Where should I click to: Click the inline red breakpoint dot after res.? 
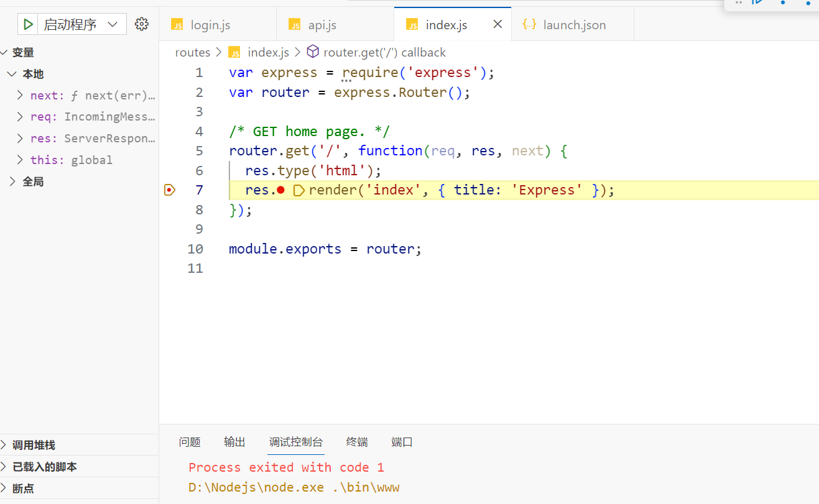(280, 190)
